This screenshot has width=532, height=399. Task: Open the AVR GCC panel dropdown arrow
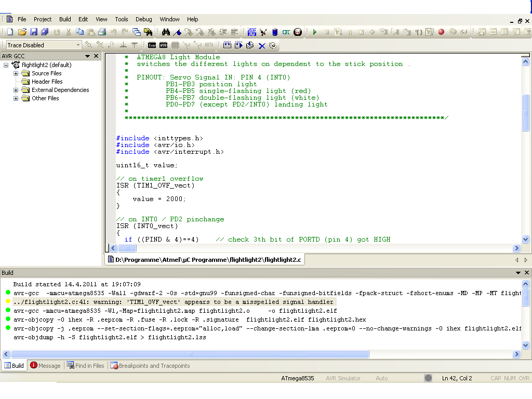87,56
